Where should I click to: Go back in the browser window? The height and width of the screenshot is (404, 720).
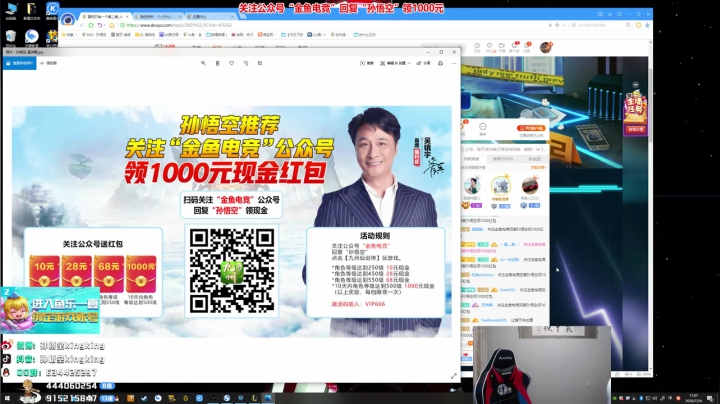coord(82,25)
